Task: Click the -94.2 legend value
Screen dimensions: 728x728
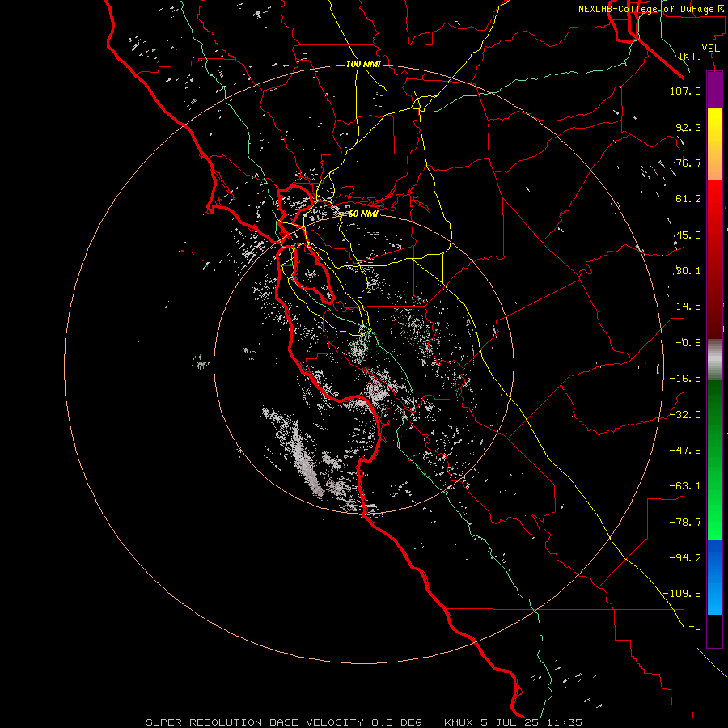Action: (x=685, y=557)
